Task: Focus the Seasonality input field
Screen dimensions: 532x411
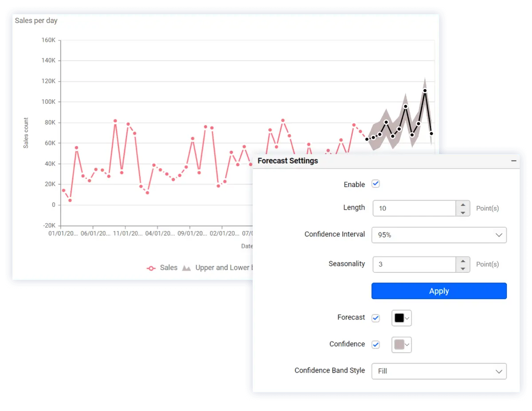Action: (x=414, y=264)
